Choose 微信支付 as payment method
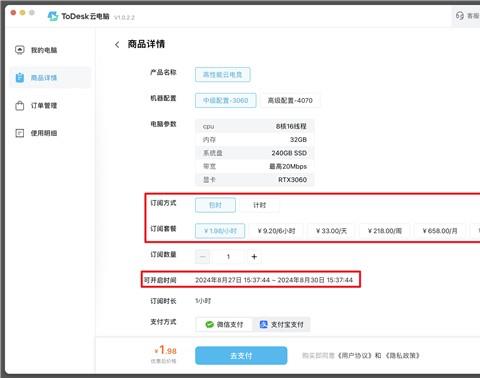480x378 pixels. pyautogui.click(x=224, y=324)
